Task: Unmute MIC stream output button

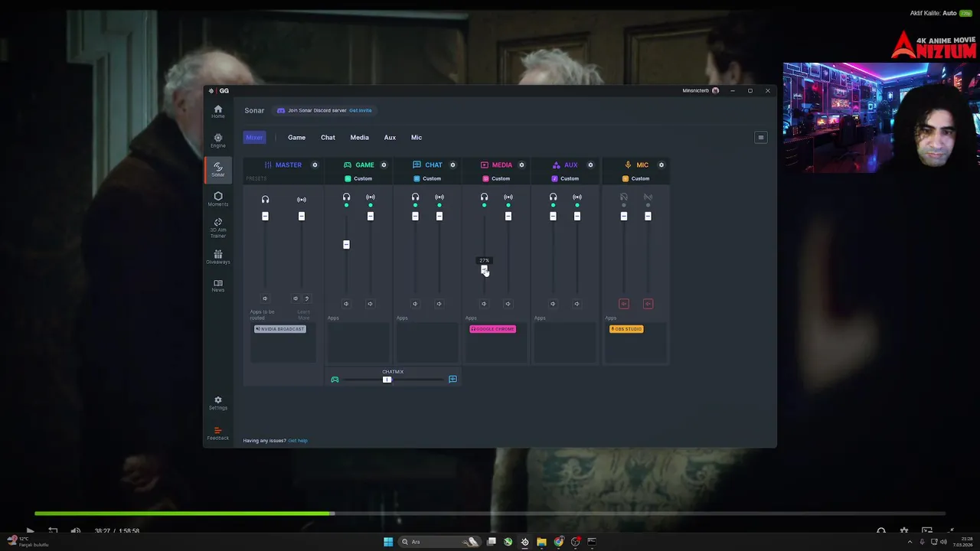Action: 648,304
